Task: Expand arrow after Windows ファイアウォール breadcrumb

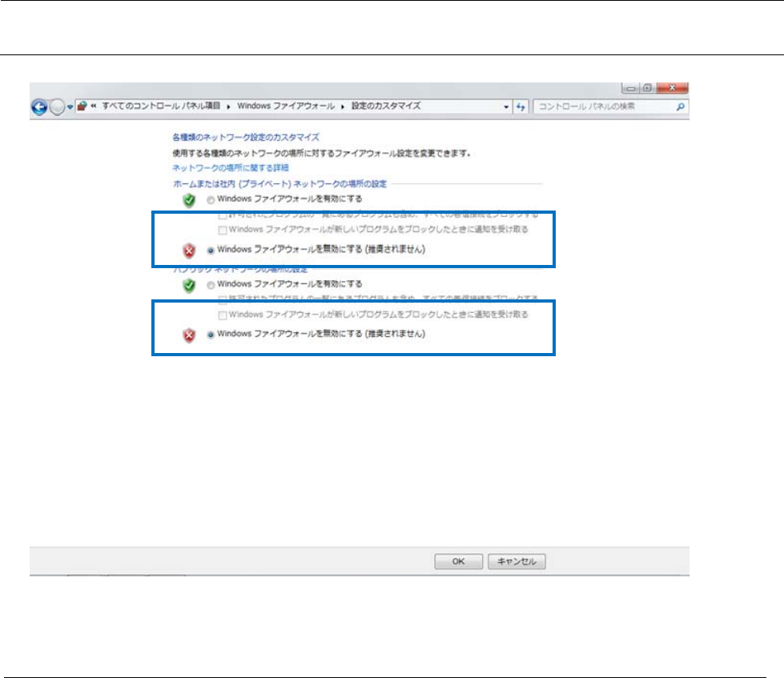Action: tap(343, 106)
